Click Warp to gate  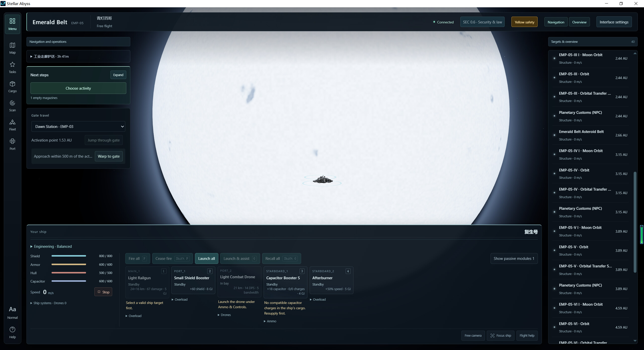tap(109, 156)
